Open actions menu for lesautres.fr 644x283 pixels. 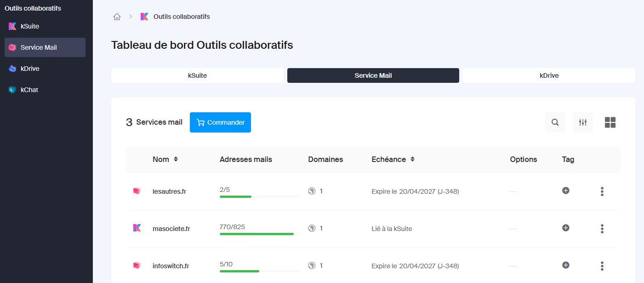(602, 191)
